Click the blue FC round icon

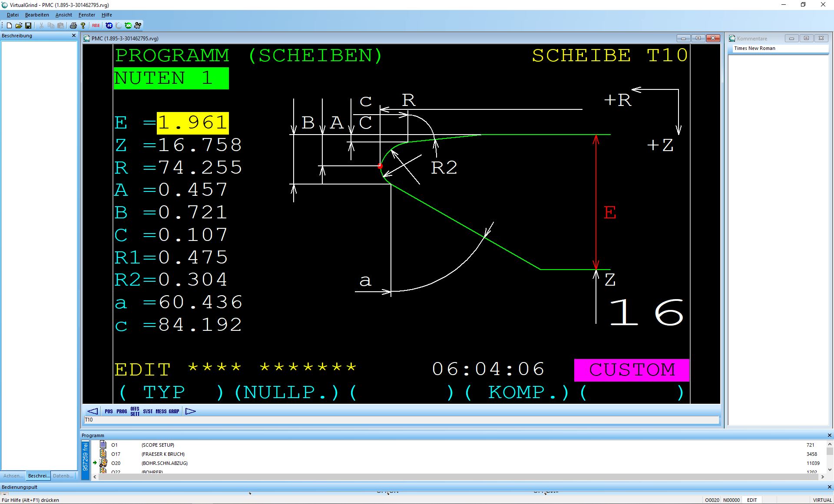(109, 26)
